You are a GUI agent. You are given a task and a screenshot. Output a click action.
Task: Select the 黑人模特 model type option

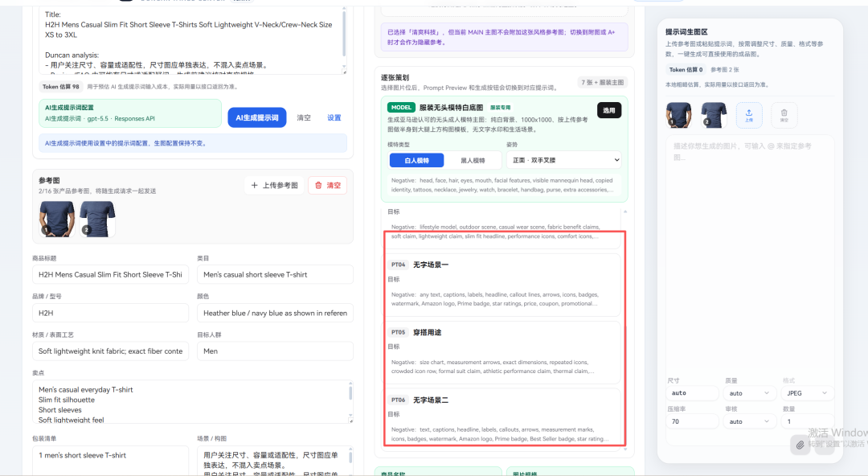pos(473,160)
